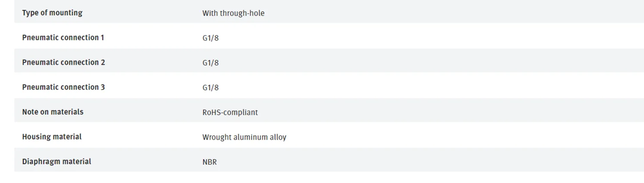
Task: Click the Diaphragm material label
Action: [56, 162]
